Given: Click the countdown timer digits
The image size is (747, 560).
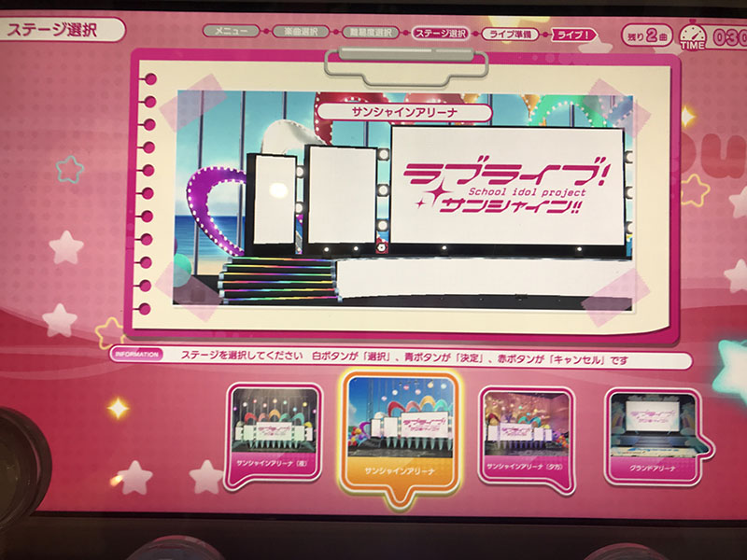Looking at the screenshot, I should pyautogui.click(x=730, y=39).
